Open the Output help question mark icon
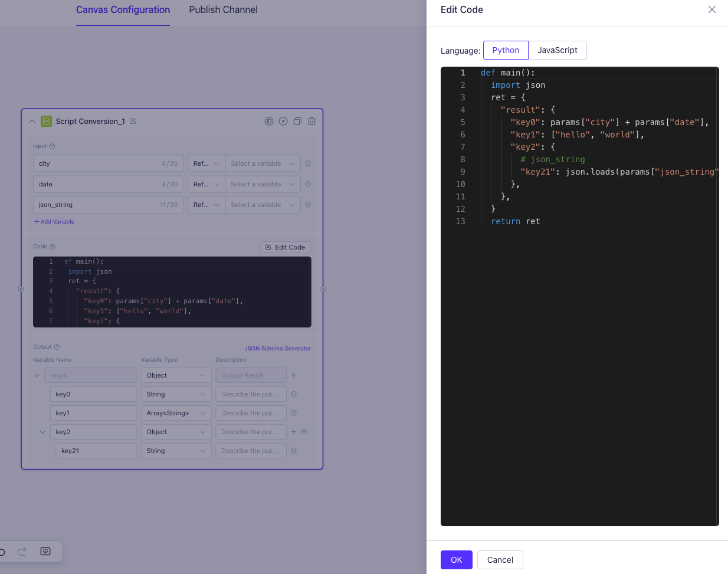Screen dimensions: 728x574 pos(57,347)
